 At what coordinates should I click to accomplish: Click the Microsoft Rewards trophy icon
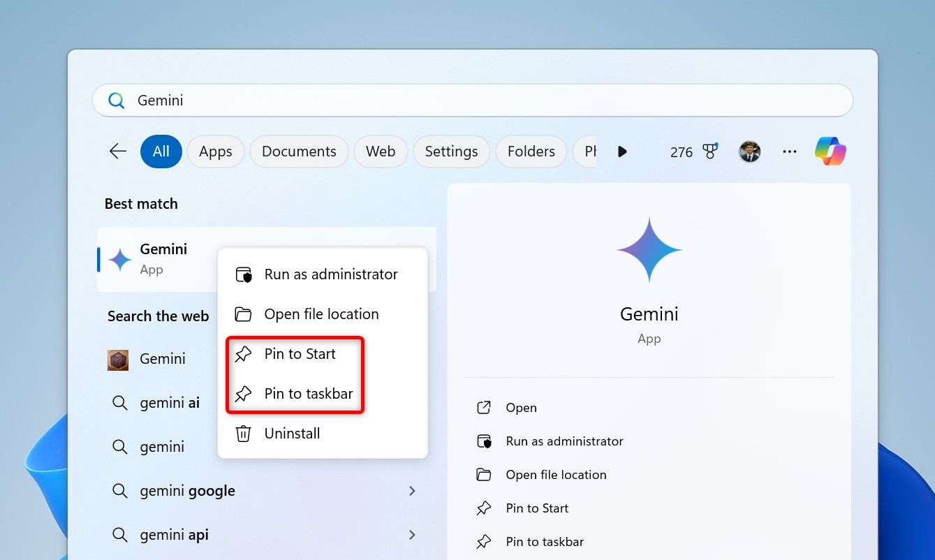709,151
